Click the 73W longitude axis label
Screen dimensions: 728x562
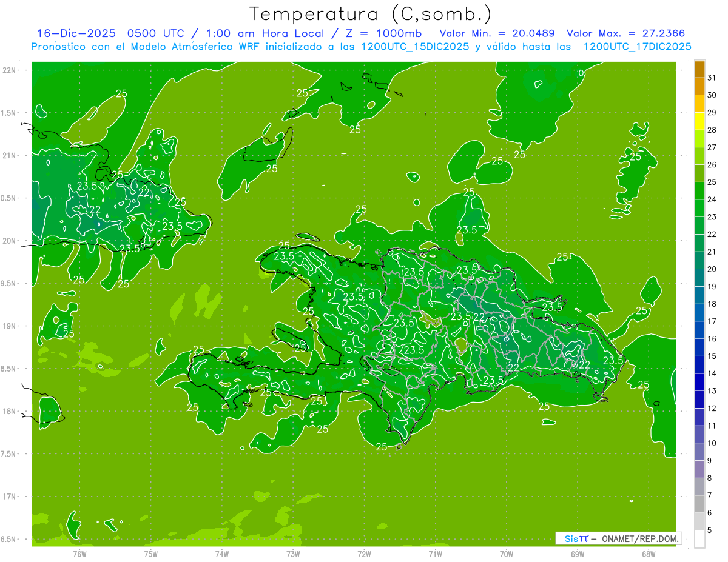click(x=293, y=554)
